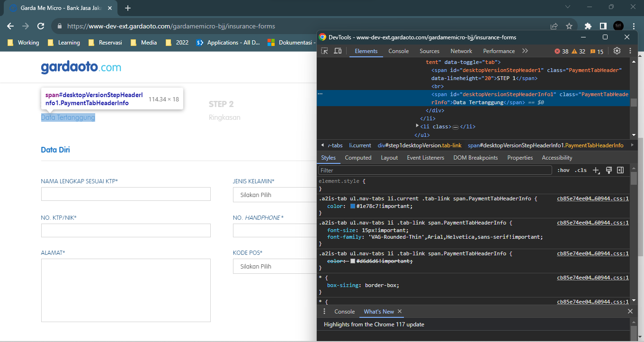Click the red error count 38

pyautogui.click(x=562, y=52)
